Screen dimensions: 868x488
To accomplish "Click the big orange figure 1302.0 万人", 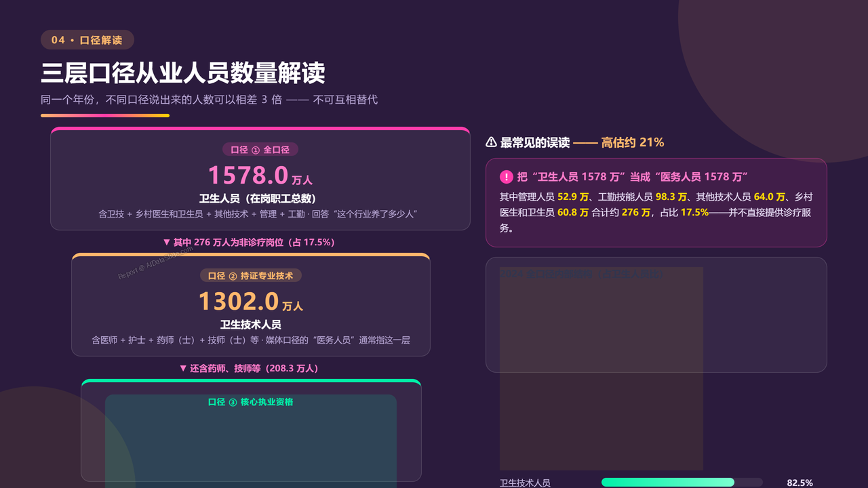I will [251, 302].
